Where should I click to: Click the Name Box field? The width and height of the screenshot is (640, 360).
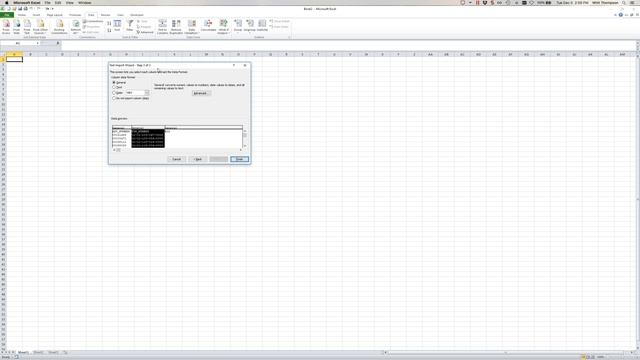tap(18, 43)
